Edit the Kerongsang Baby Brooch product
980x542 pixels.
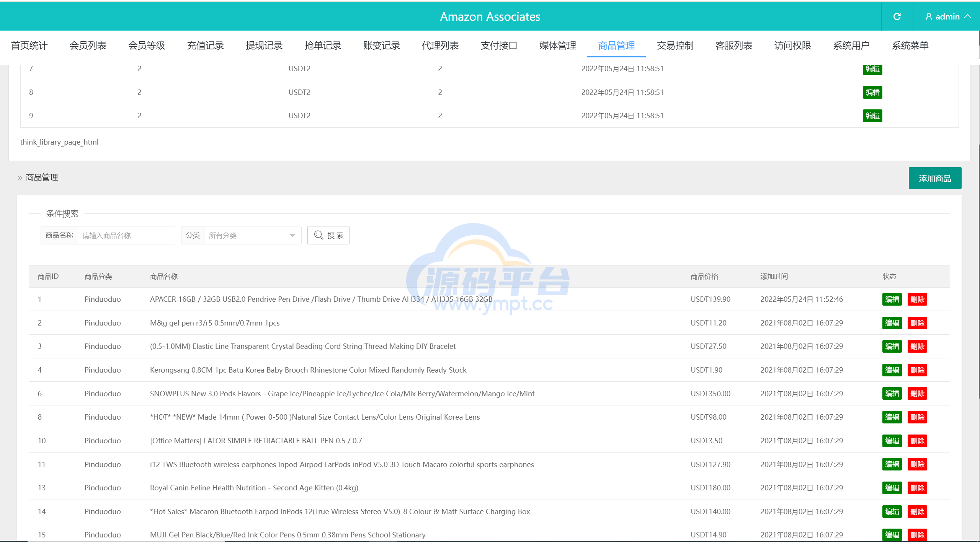(892, 370)
